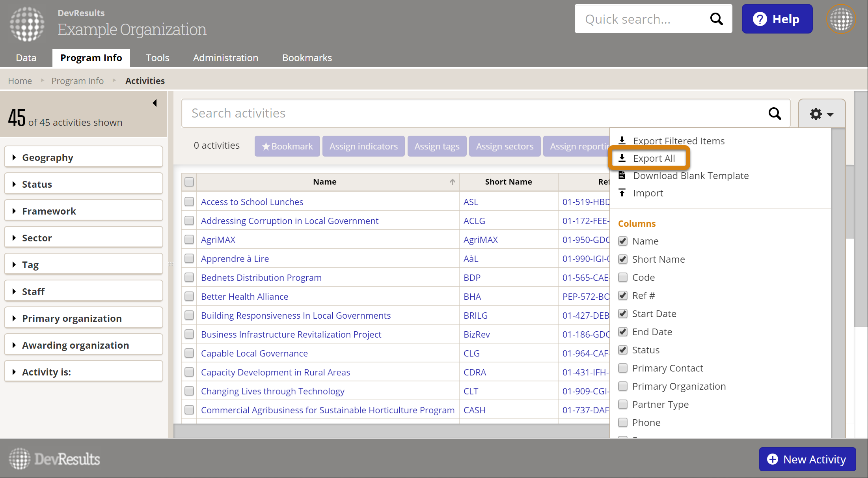This screenshot has height=478, width=868.
Task: Click the Name column sort arrow
Action: (x=452, y=182)
